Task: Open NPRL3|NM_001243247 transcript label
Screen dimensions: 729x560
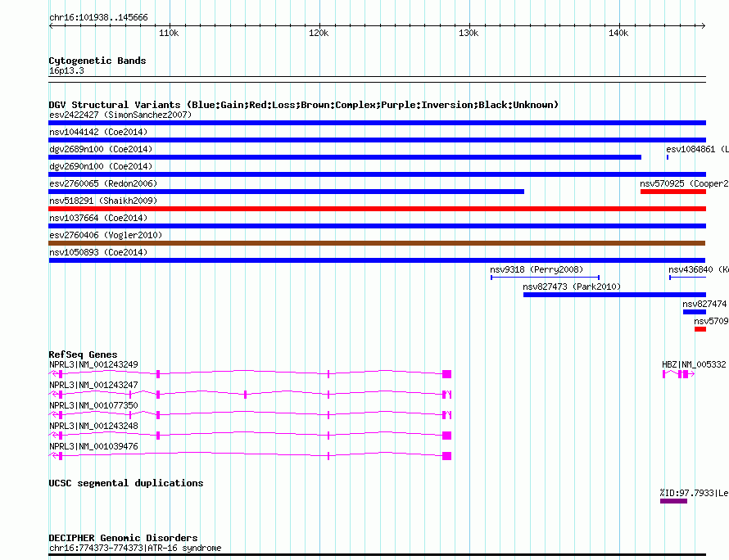Action: click(x=93, y=386)
